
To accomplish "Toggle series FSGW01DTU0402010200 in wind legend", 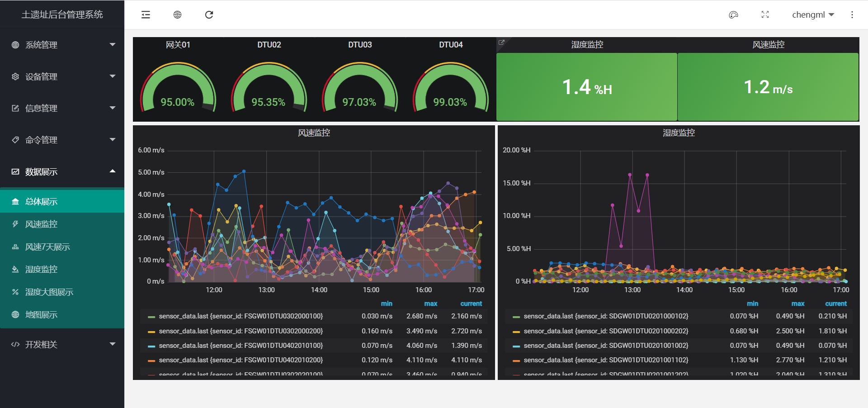I will pyautogui.click(x=241, y=360).
